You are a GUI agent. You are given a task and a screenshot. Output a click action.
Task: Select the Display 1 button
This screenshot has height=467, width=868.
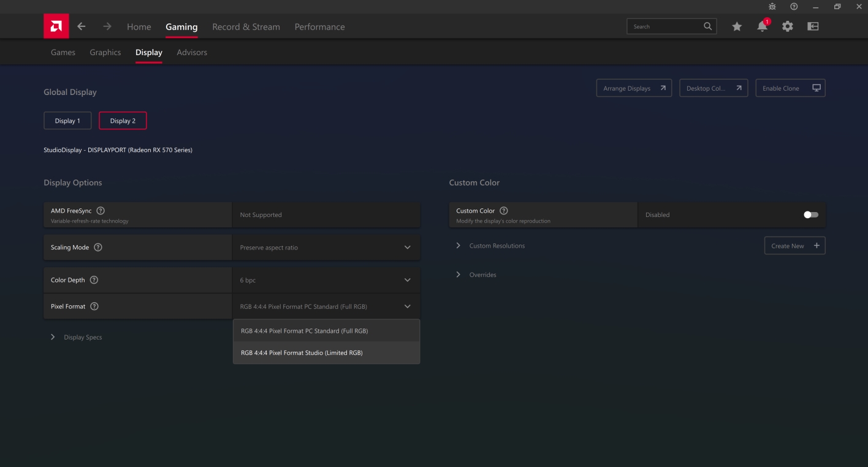(67, 121)
